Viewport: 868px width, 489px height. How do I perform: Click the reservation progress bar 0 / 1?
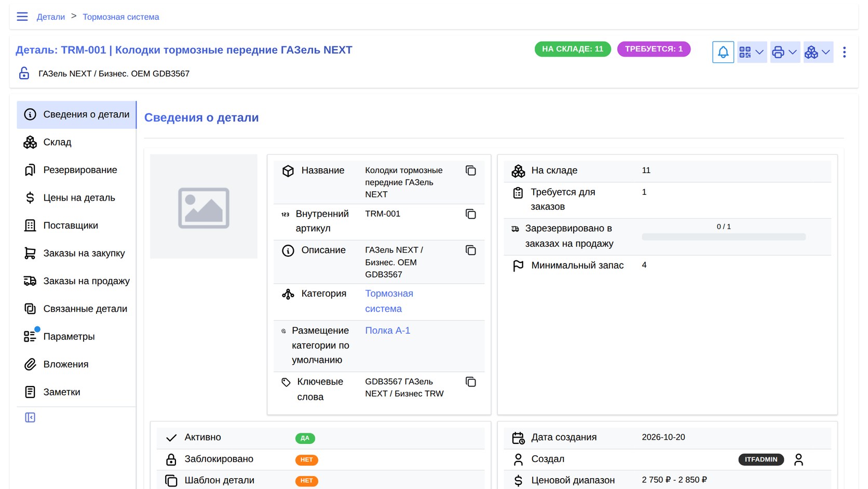(x=724, y=236)
